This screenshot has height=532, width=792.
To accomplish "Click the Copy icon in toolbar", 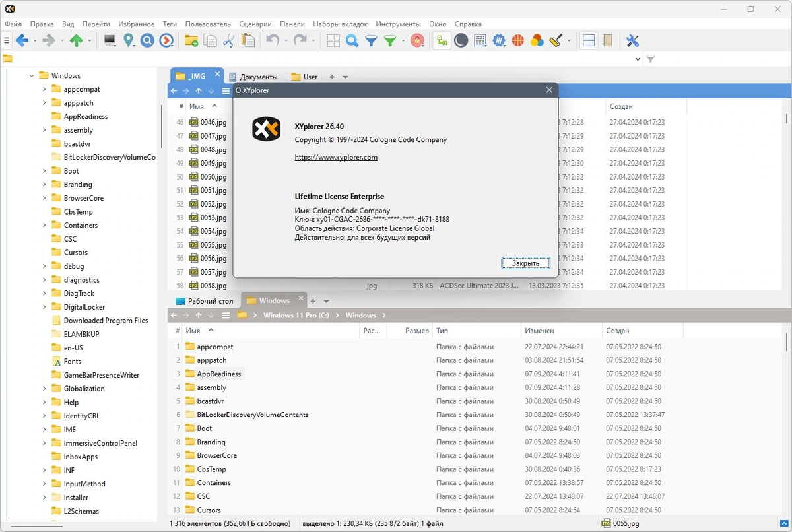I will [210, 41].
